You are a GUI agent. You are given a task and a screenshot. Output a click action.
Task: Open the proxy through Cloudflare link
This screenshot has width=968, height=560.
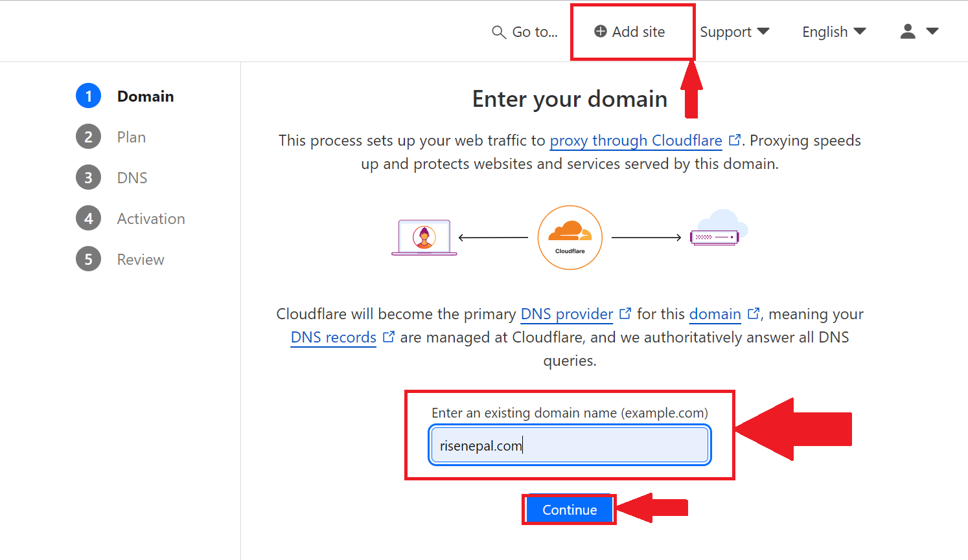[636, 140]
